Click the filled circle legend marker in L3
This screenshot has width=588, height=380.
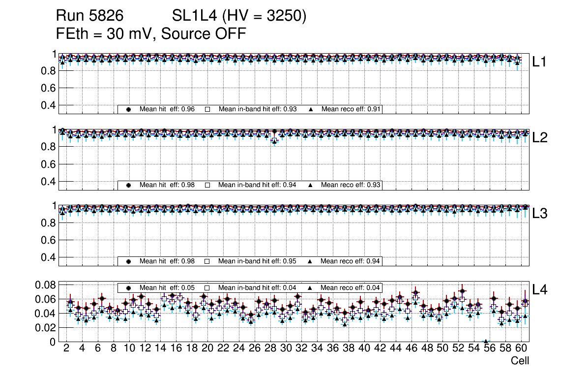click(129, 261)
